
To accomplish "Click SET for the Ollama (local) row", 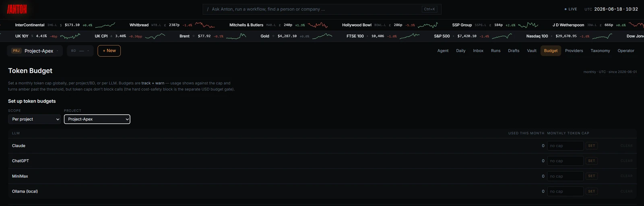I will [591, 192].
